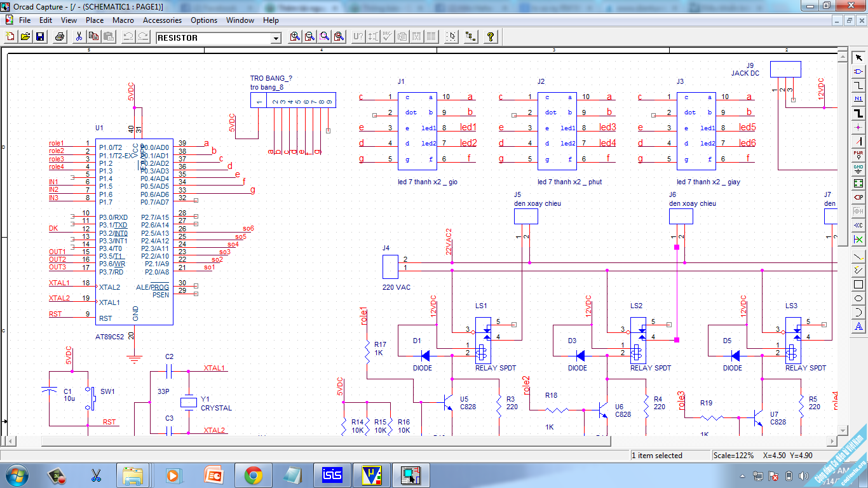Viewport: 868px width, 488px height.
Task: Select the Place Ellipse tool
Action: [x=858, y=299]
